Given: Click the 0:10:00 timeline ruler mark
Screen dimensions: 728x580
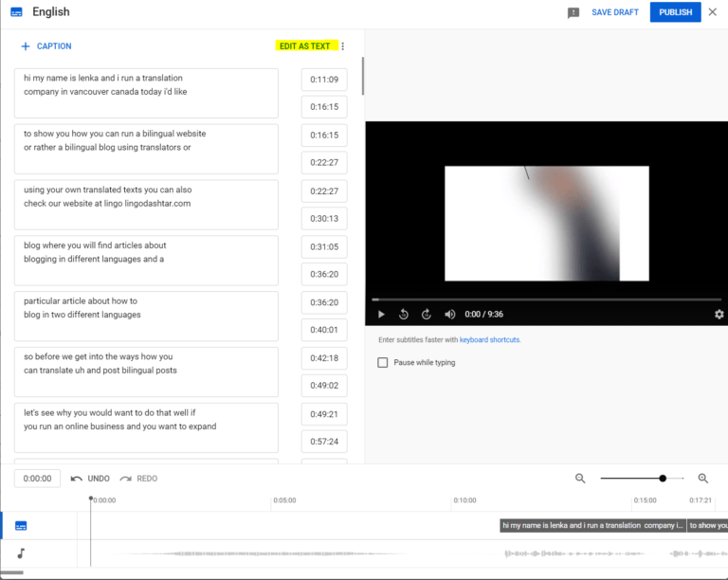Looking at the screenshot, I should [x=464, y=500].
